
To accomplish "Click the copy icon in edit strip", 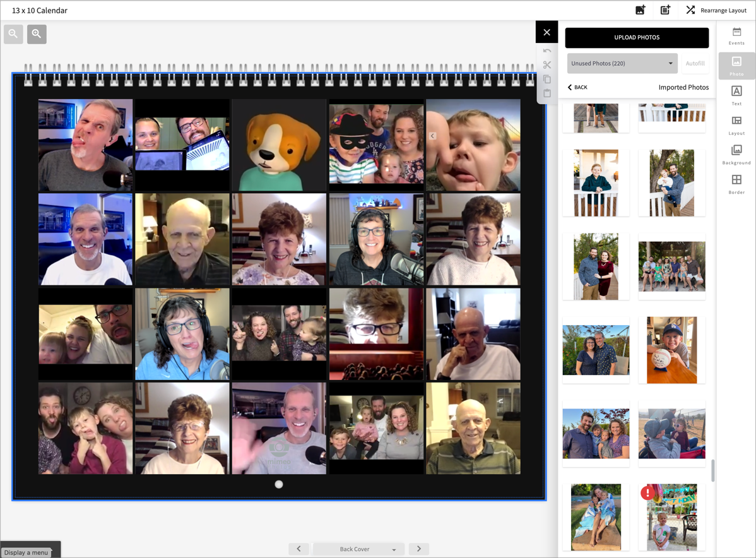I will (x=547, y=80).
